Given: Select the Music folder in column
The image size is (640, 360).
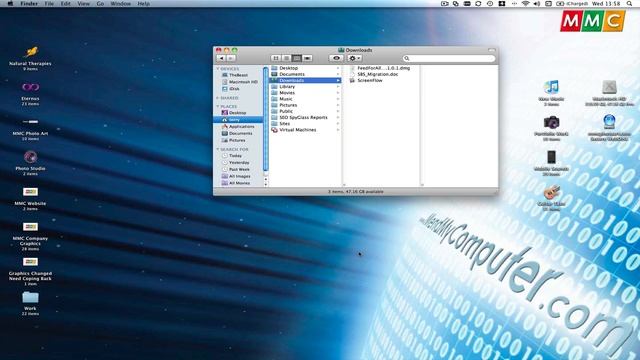Looking at the screenshot, I should click(305, 99).
